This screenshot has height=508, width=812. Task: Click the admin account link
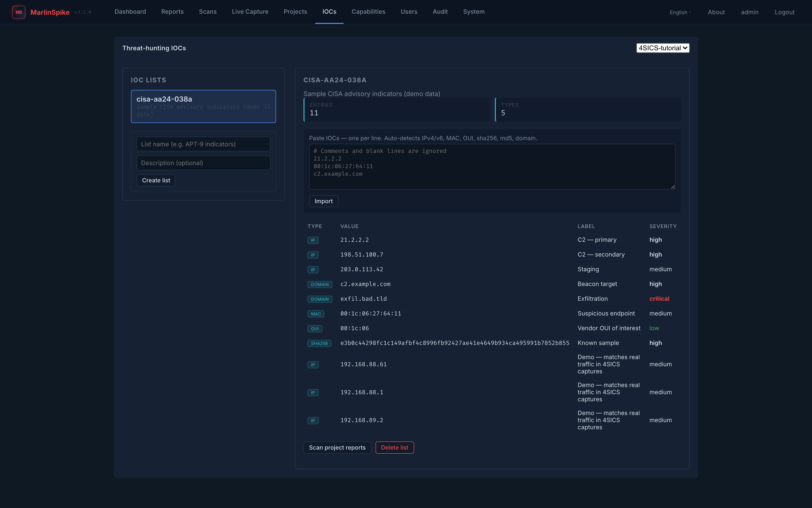click(x=750, y=12)
